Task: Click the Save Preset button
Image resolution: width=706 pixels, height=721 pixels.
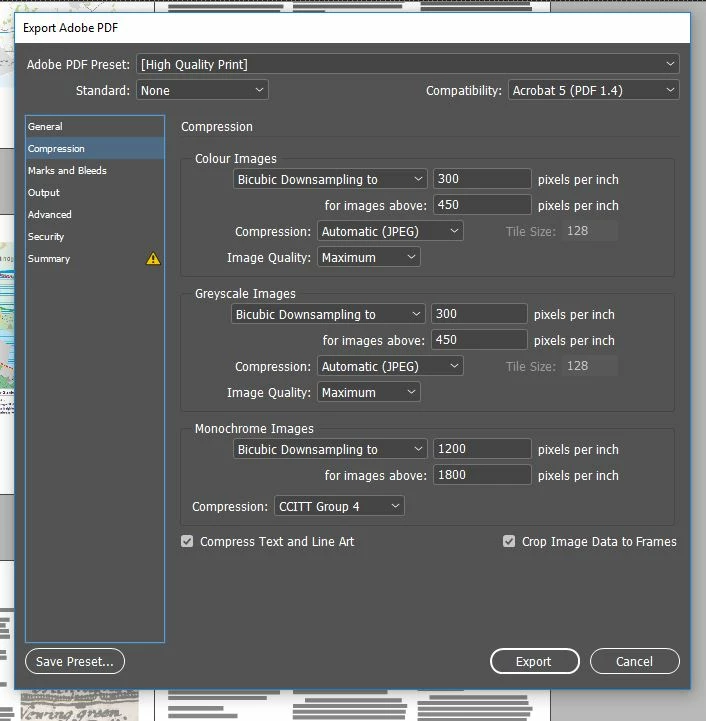Action: pyautogui.click(x=75, y=661)
